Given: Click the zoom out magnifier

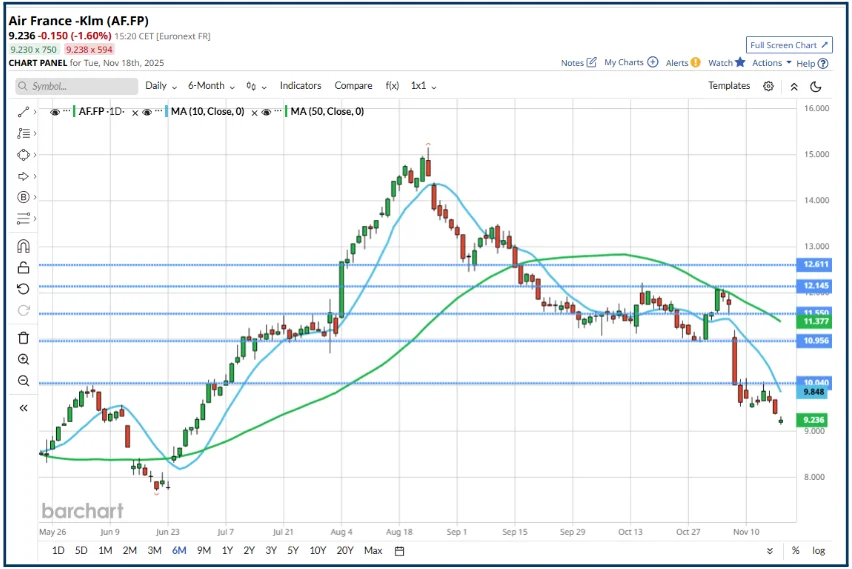Looking at the screenshot, I should 23,380.
